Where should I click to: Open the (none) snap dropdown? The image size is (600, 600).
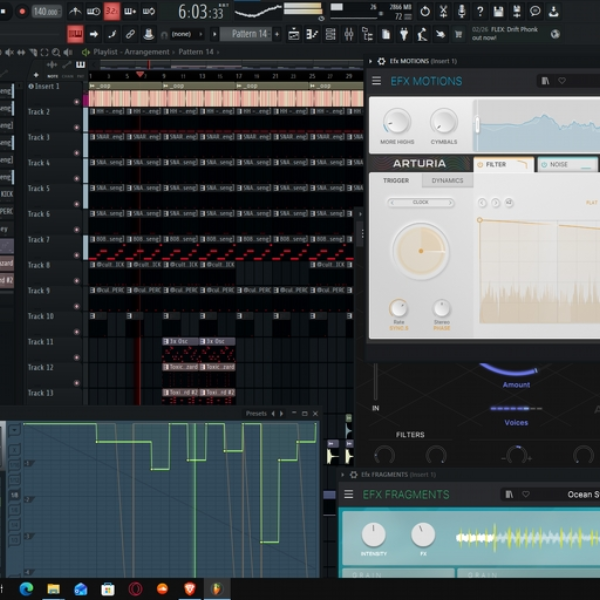pos(187,34)
